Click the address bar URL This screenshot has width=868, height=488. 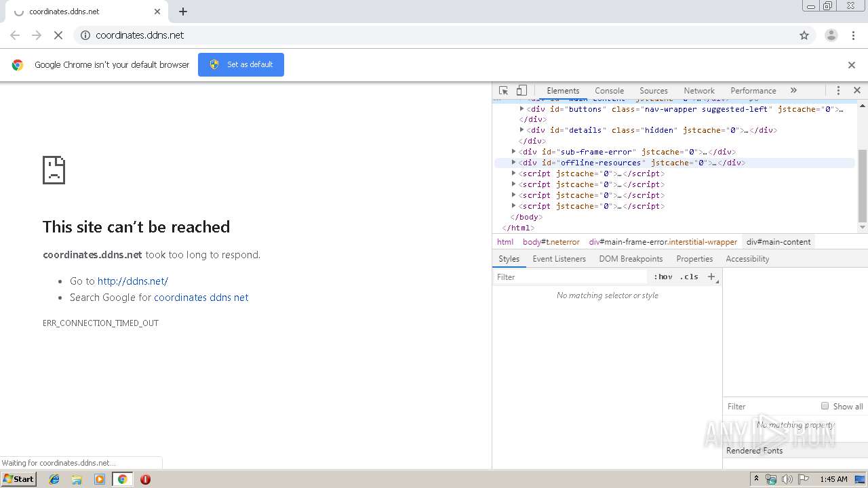140,35
